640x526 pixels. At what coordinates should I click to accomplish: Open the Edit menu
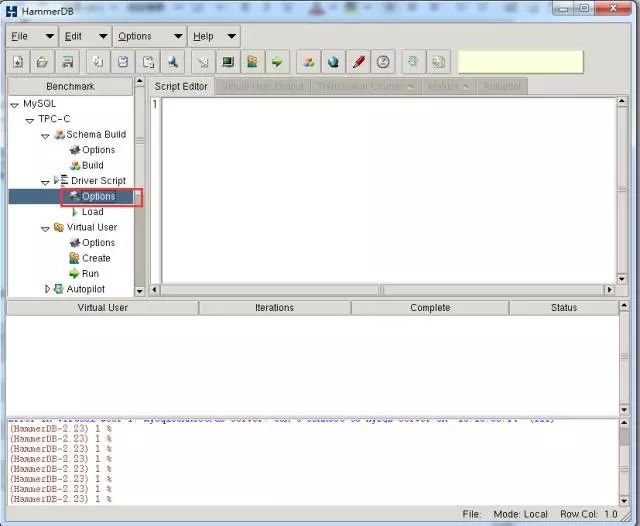(86, 36)
